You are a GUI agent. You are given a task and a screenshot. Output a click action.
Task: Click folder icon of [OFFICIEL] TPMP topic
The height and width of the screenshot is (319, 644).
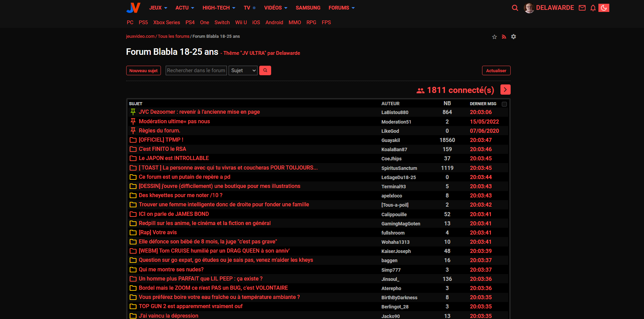click(x=133, y=140)
